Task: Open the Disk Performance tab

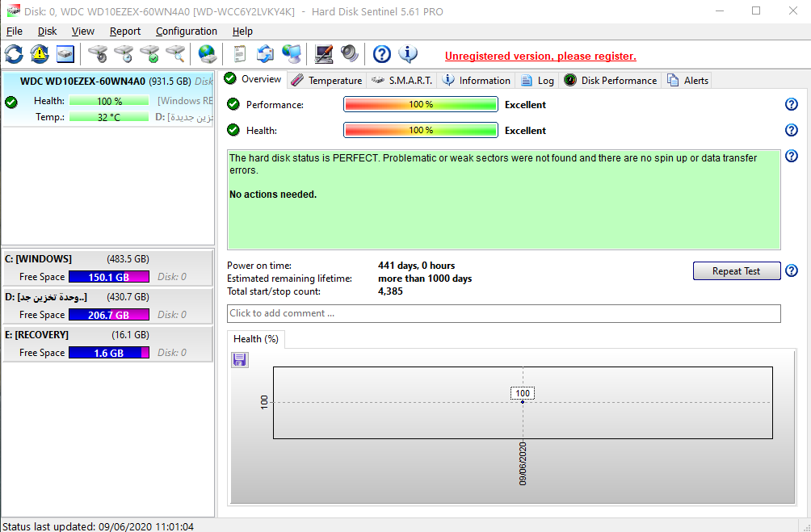Action: tap(611, 80)
